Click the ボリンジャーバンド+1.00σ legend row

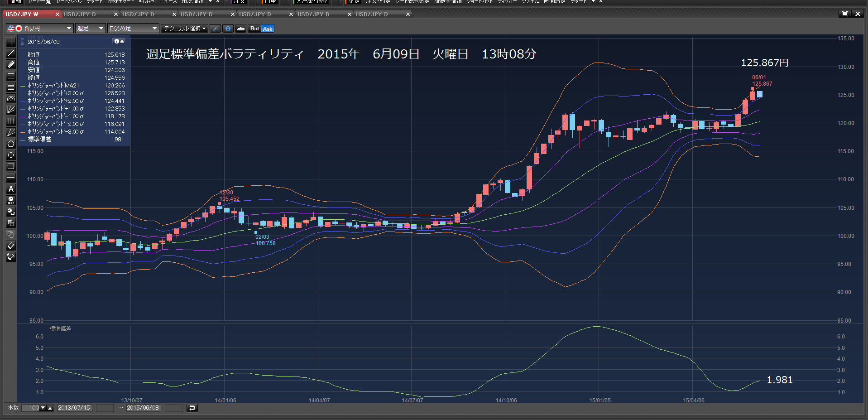coord(73,109)
